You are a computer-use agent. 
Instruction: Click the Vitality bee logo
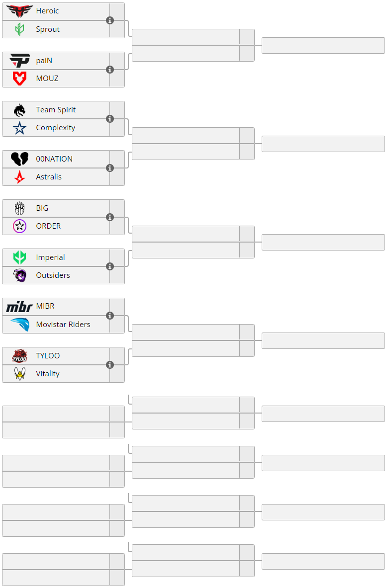[19, 373]
